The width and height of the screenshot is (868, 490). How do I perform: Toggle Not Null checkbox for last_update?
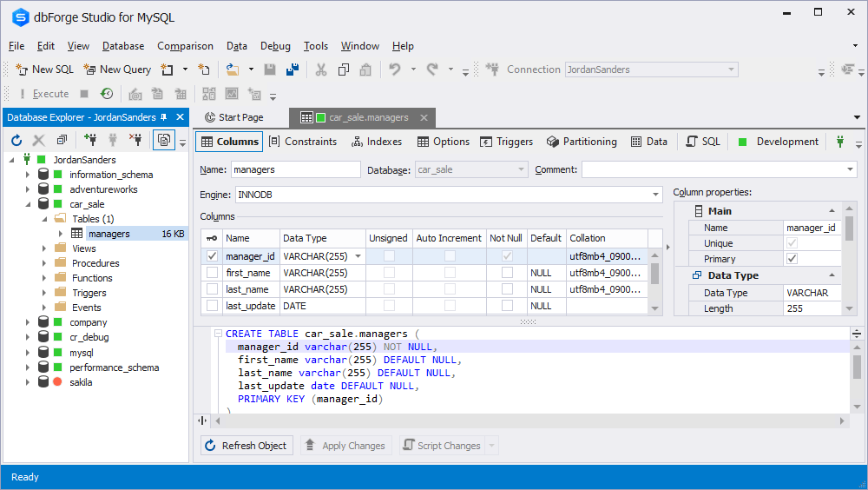pos(507,306)
